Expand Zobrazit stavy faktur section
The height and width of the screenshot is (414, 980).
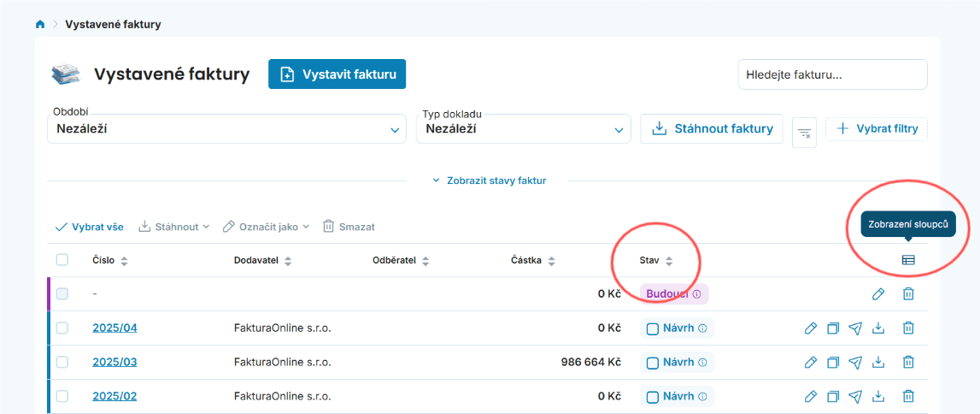click(x=490, y=180)
